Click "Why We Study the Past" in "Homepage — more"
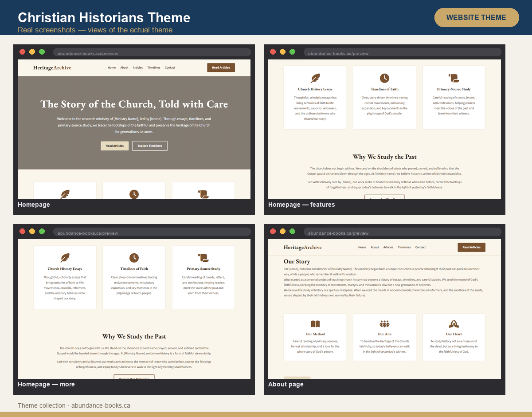 [134, 336]
